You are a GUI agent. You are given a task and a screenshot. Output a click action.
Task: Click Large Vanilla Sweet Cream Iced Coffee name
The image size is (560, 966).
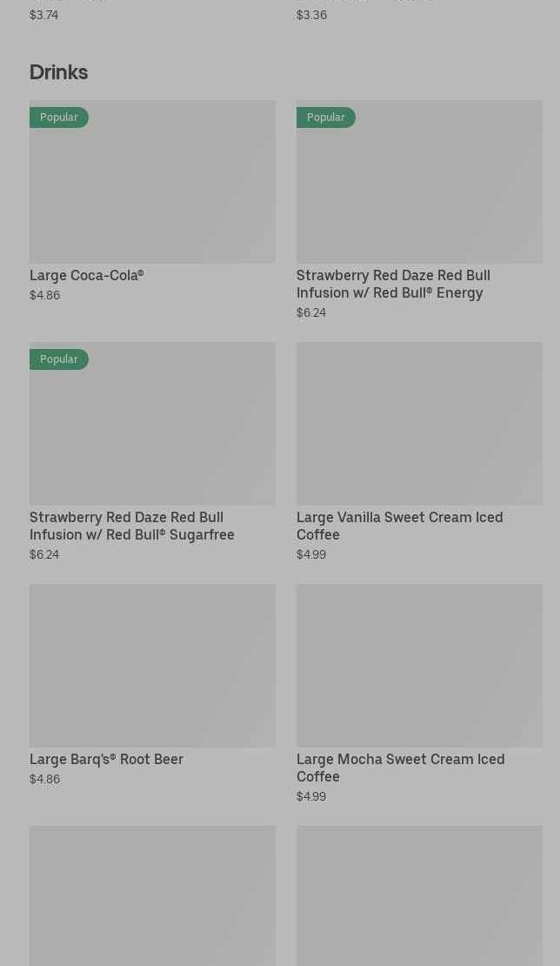pos(399,526)
